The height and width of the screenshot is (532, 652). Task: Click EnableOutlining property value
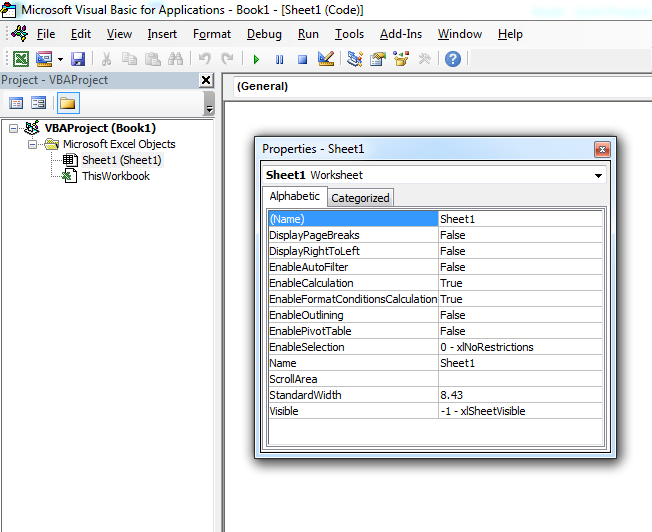click(x=520, y=315)
